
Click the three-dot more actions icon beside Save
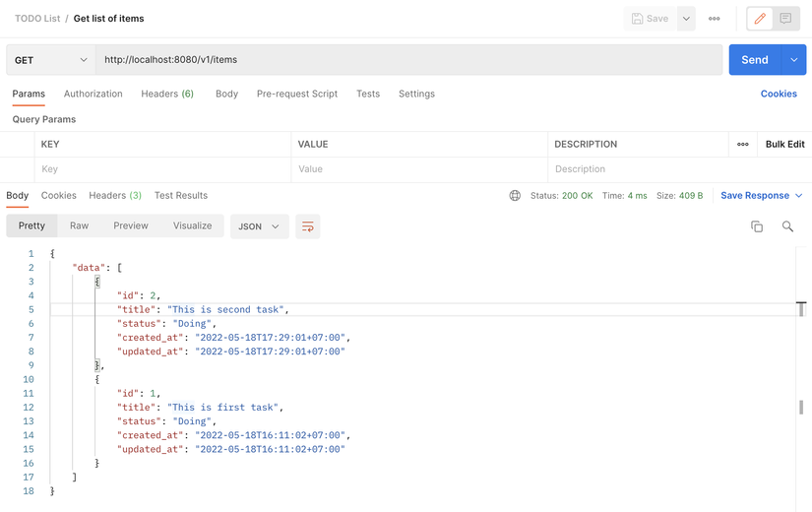point(715,19)
